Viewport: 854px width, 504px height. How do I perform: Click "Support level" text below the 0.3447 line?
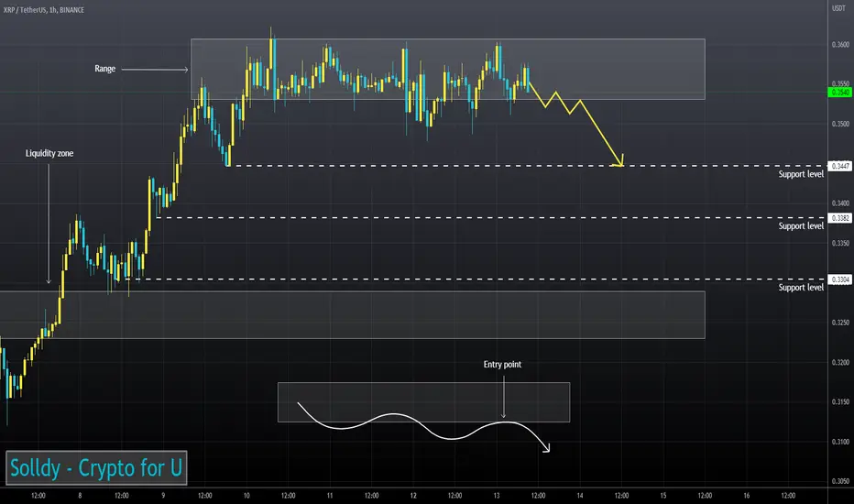tap(801, 174)
